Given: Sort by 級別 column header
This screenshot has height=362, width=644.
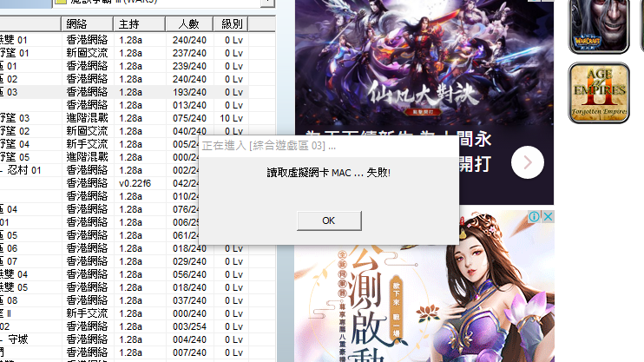Looking at the screenshot, I should [x=231, y=24].
